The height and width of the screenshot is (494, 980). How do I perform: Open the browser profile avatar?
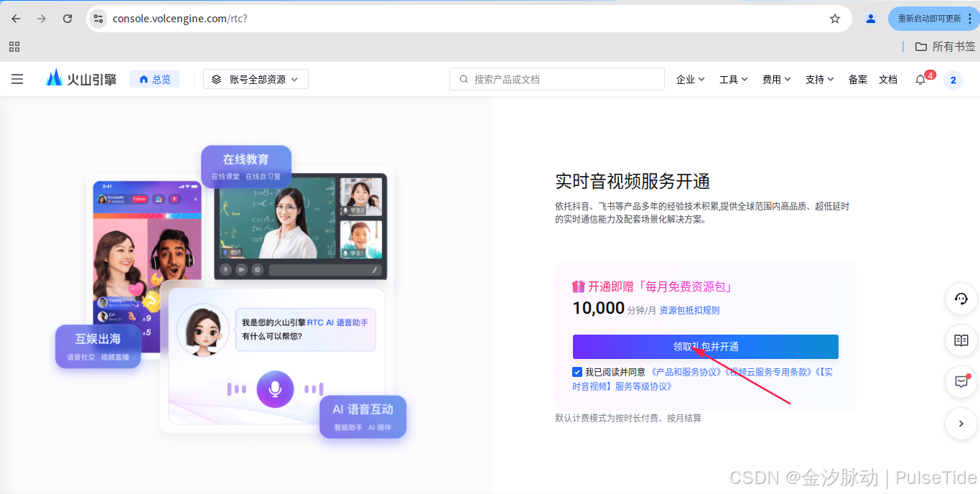tap(871, 19)
